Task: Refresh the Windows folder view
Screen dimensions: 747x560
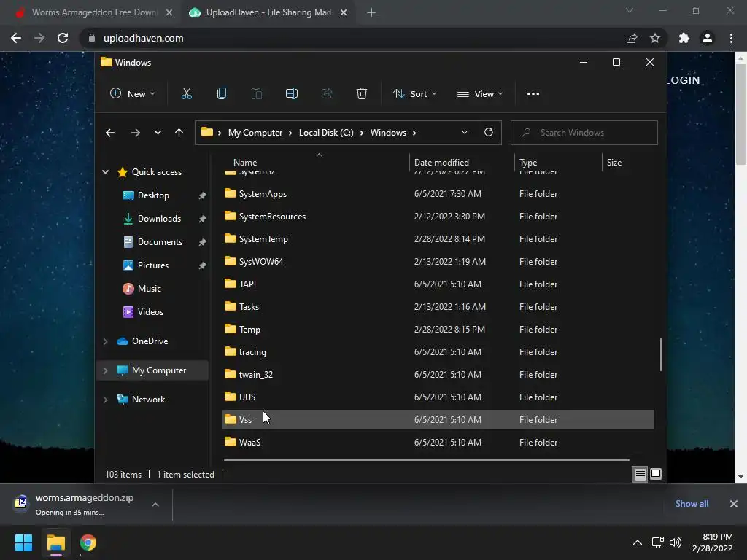Action: tap(488, 133)
